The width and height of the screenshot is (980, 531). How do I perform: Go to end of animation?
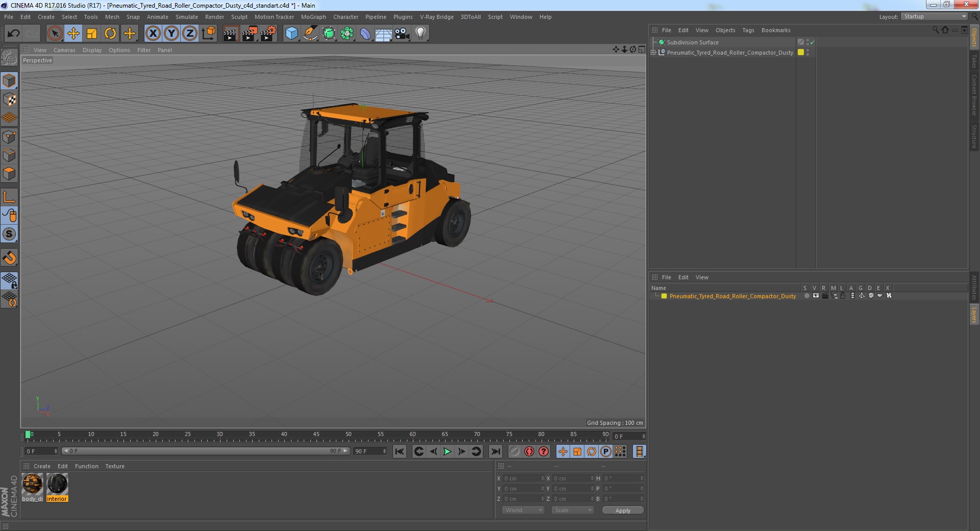tap(495, 451)
